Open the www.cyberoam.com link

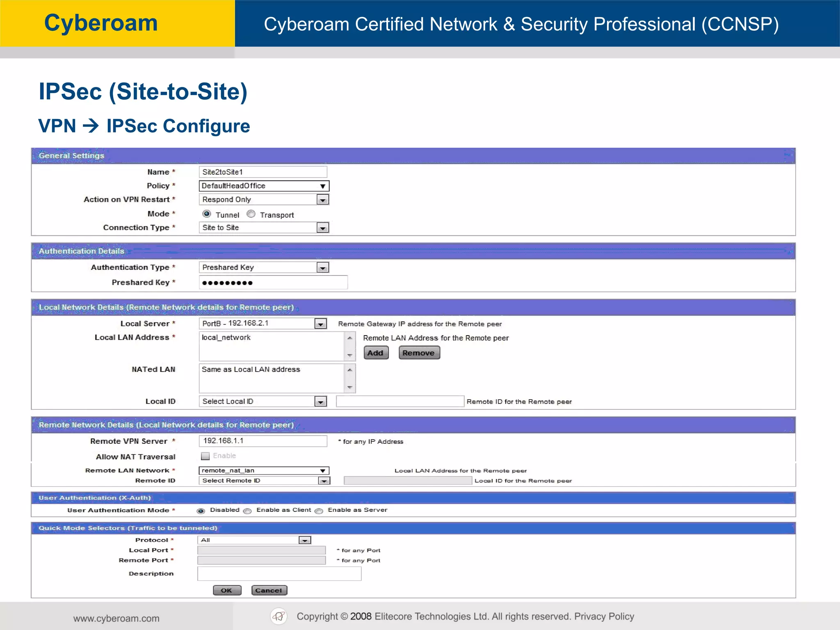point(116,618)
